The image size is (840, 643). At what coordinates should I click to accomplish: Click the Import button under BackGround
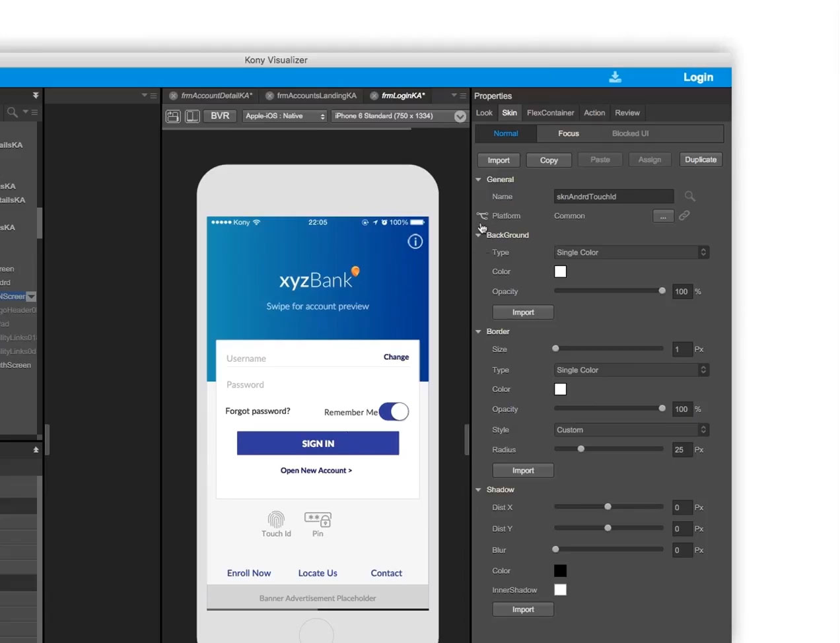coord(523,312)
